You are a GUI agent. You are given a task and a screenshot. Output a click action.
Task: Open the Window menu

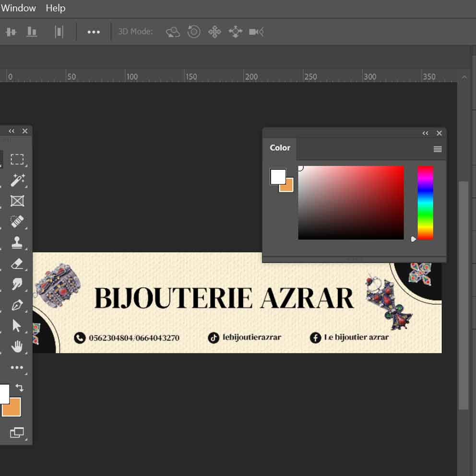18,8
